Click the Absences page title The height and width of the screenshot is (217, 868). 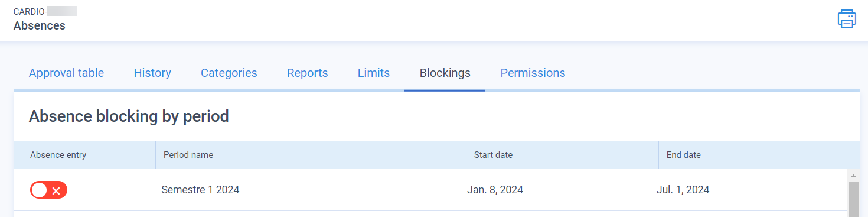[x=40, y=26]
